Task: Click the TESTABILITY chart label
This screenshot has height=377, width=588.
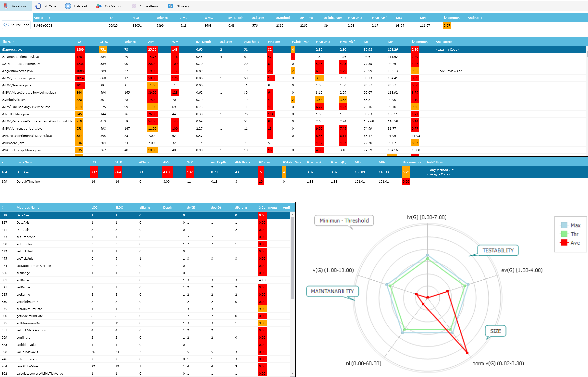Action: tap(498, 250)
